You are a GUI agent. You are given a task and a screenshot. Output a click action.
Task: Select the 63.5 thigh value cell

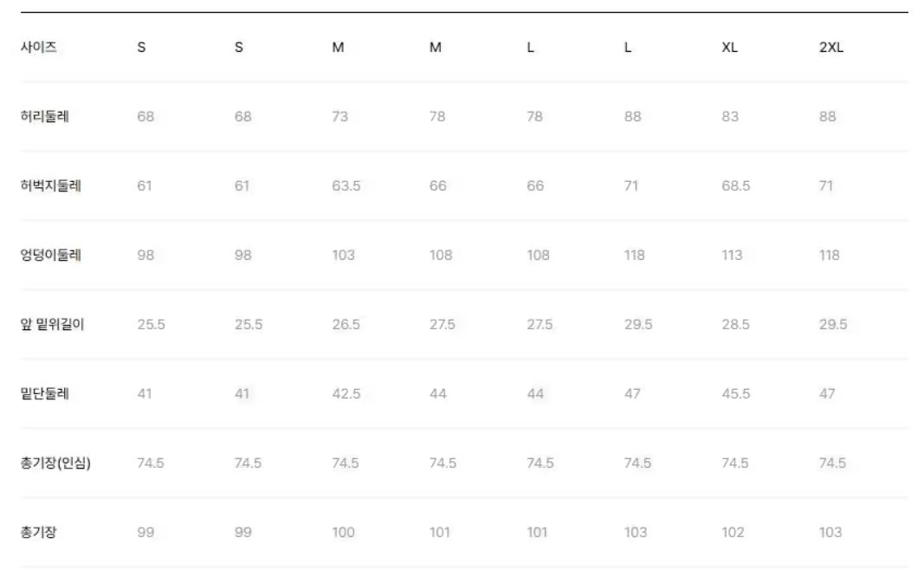(x=346, y=185)
